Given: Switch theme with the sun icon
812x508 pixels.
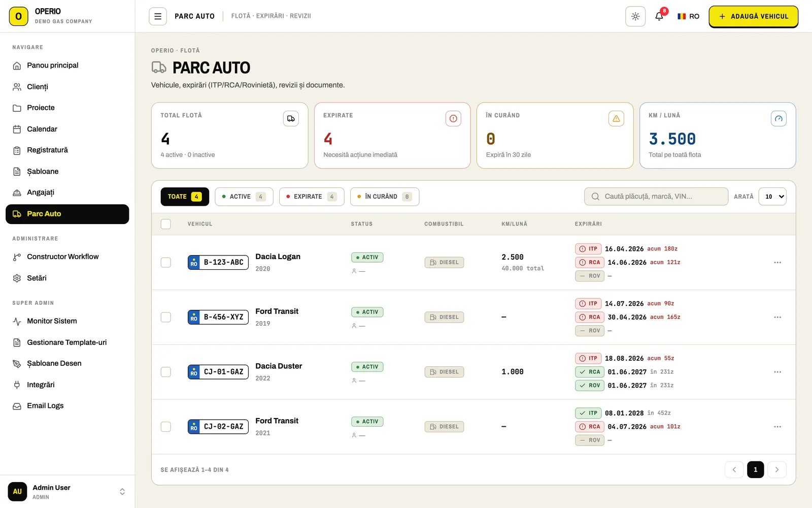Looking at the screenshot, I should point(635,16).
